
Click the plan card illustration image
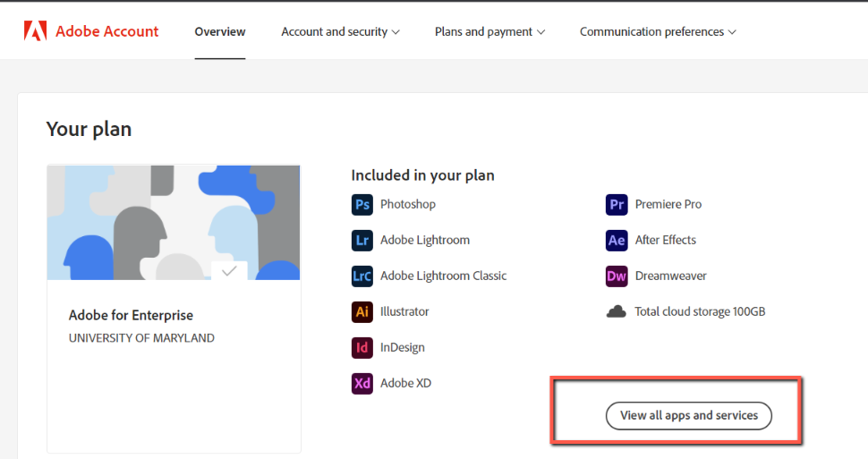click(174, 223)
